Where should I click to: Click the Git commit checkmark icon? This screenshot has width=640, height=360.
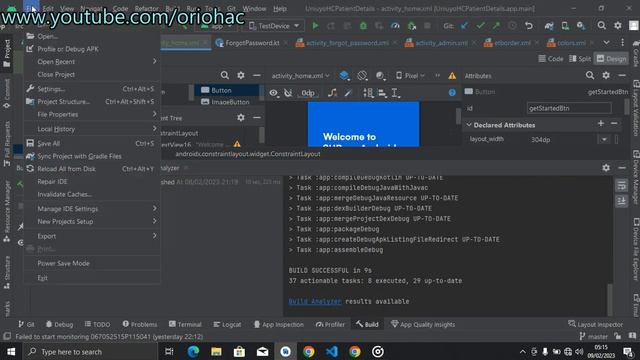click(480, 26)
